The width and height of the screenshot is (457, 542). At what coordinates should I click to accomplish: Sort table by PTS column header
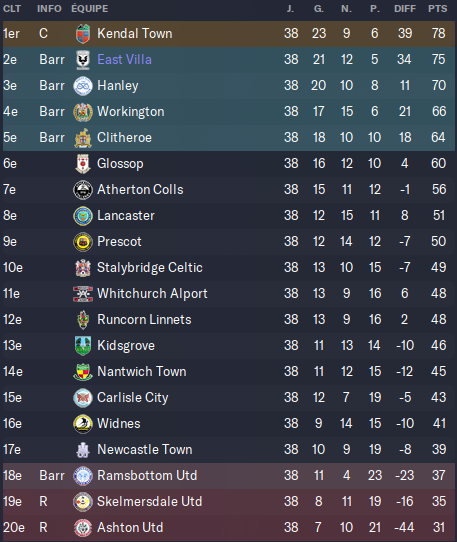[x=438, y=9]
